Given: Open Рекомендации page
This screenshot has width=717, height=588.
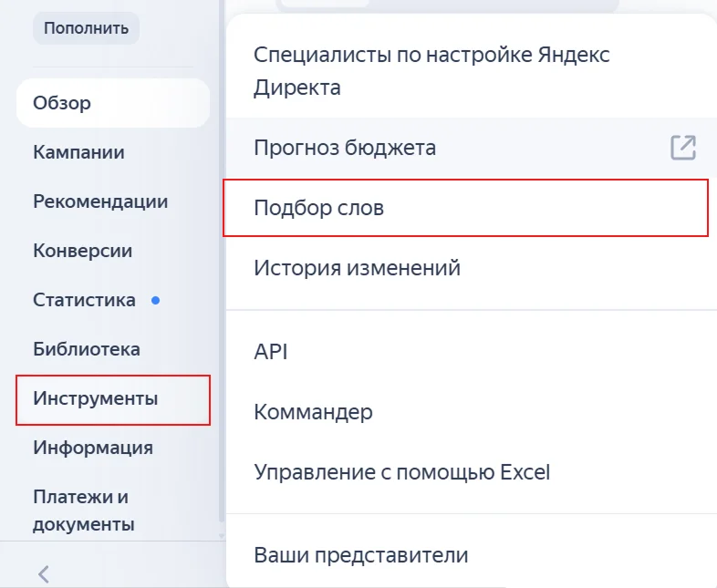Looking at the screenshot, I should tap(100, 201).
